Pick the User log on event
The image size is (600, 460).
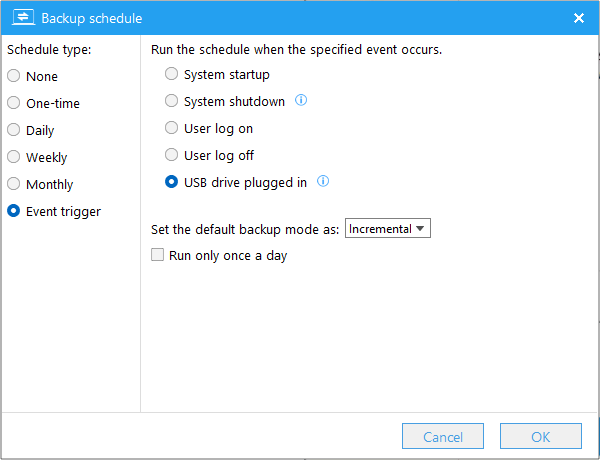click(172, 128)
